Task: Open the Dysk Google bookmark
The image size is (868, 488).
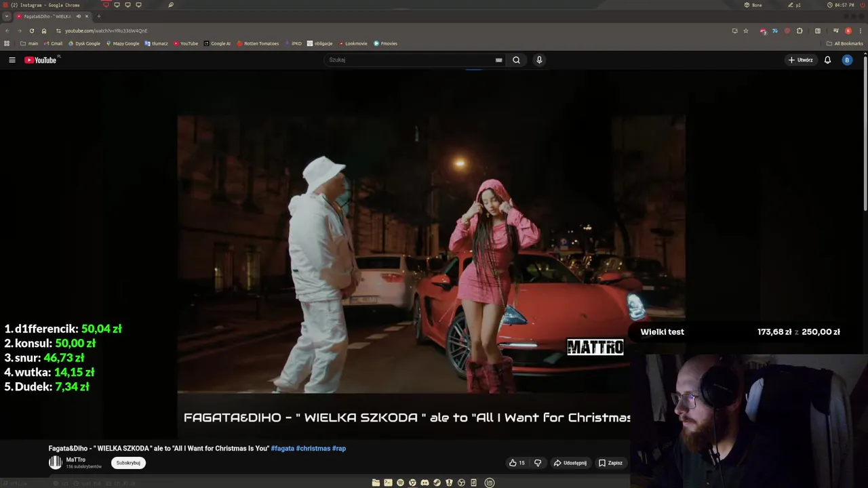Action: tap(84, 43)
